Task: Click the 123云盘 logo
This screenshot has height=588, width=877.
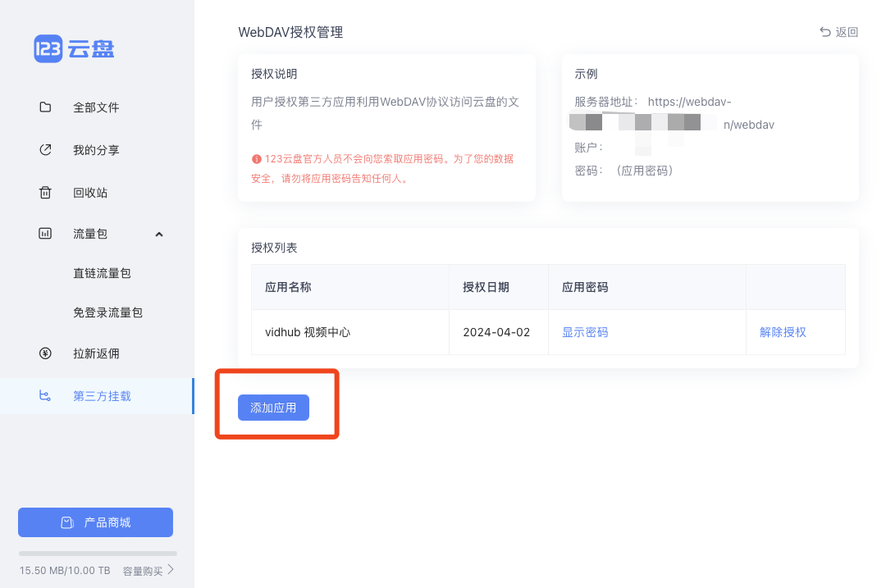Action: (x=74, y=48)
